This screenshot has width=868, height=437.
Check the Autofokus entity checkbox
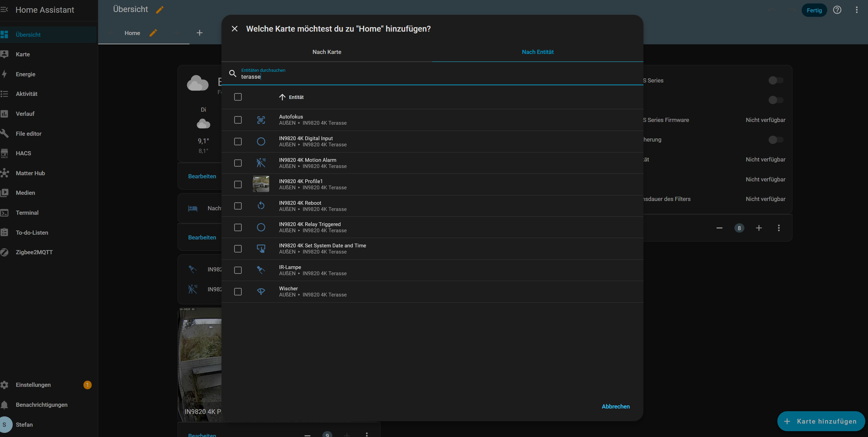238,120
